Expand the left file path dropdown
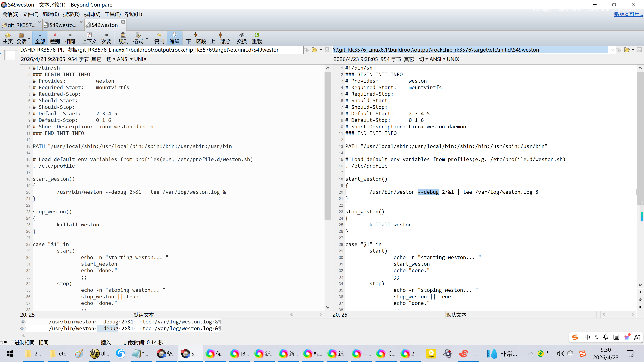 click(x=300, y=50)
